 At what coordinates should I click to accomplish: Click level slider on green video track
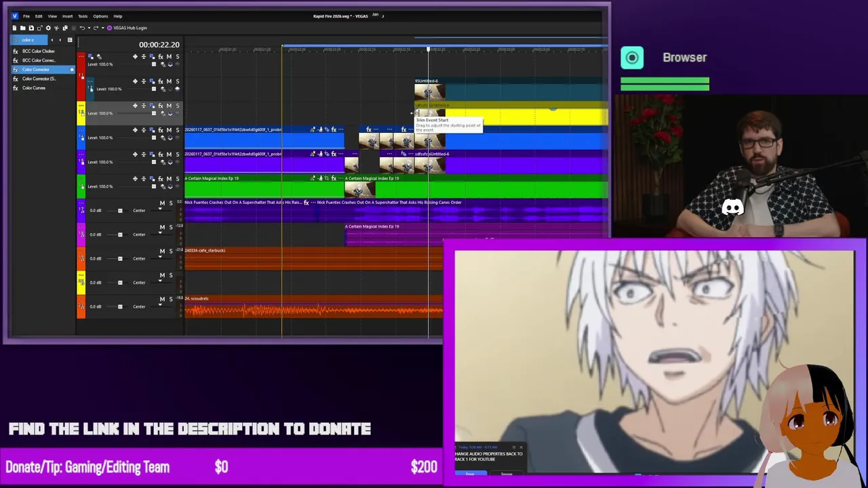[x=154, y=186]
